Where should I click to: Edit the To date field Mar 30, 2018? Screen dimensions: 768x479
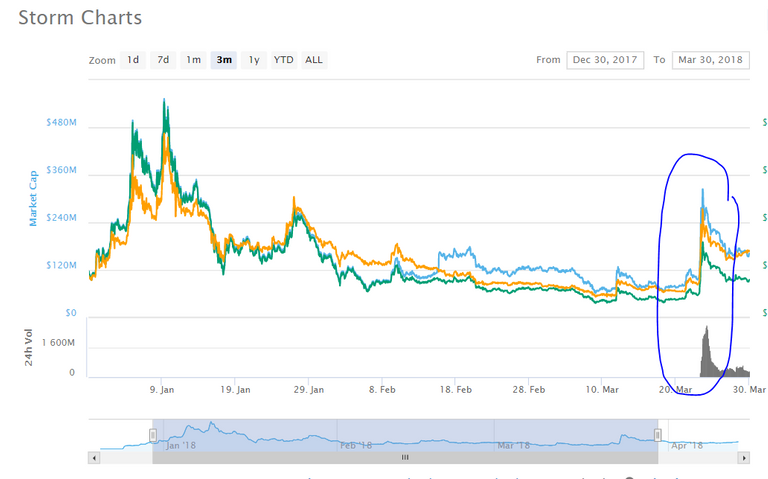point(711,60)
